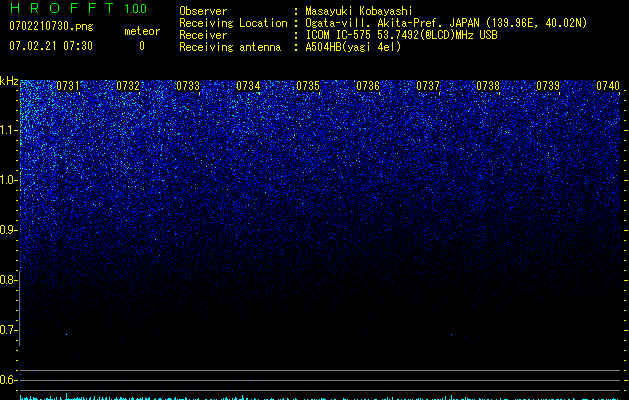
Task: Click the Receiving antenna field label
Action: [230, 47]
